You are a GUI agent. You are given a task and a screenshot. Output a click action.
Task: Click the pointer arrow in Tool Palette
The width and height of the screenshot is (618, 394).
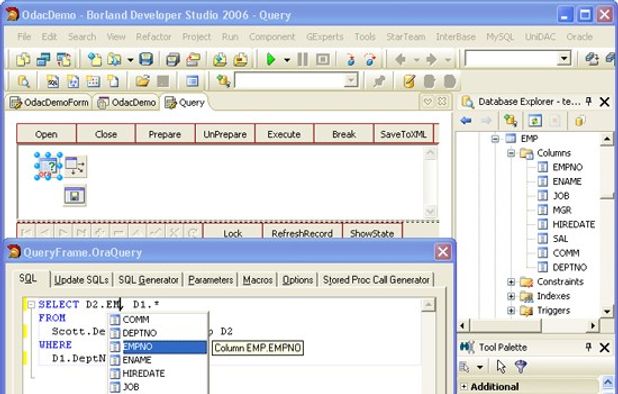click(501, 366)
